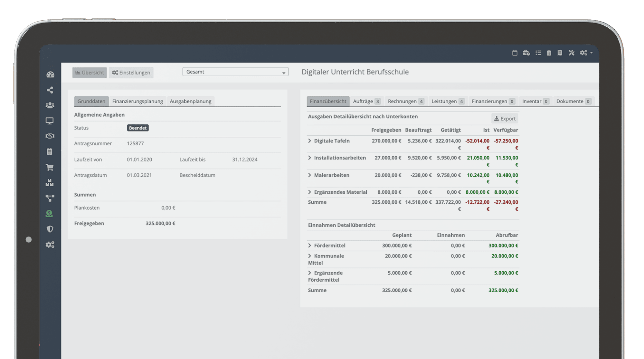Switch to the Rechnungen tab
Viewport: 644px width, 359px height.
click(405, 101)
